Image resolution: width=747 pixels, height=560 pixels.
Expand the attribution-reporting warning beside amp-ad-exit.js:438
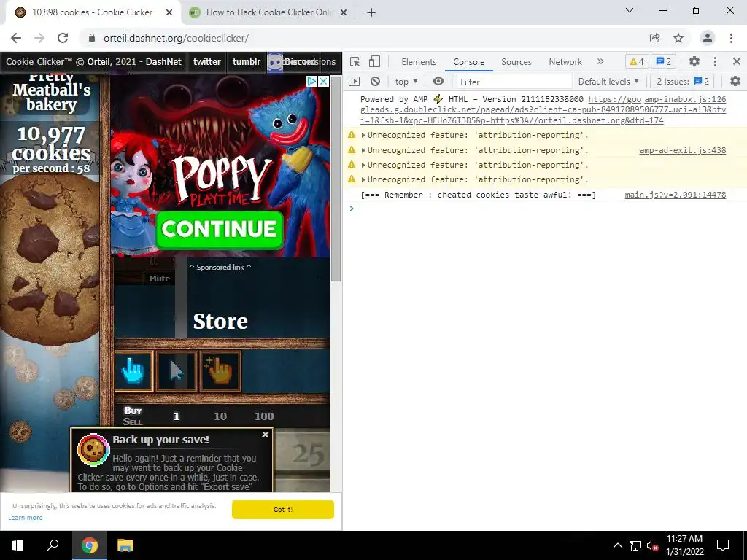tap(363, 150)
